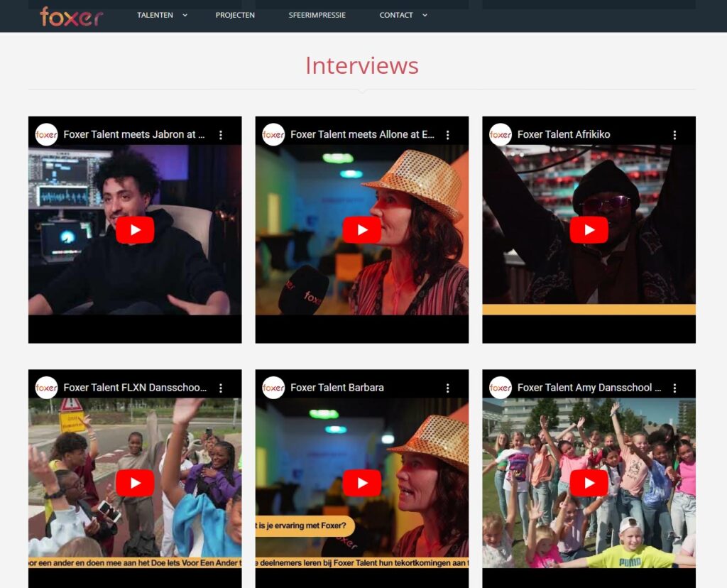Click the Foxer channel avatar on Afrikiko video
The height and width of the screenshot is (588, 727).
click(501, 135)
